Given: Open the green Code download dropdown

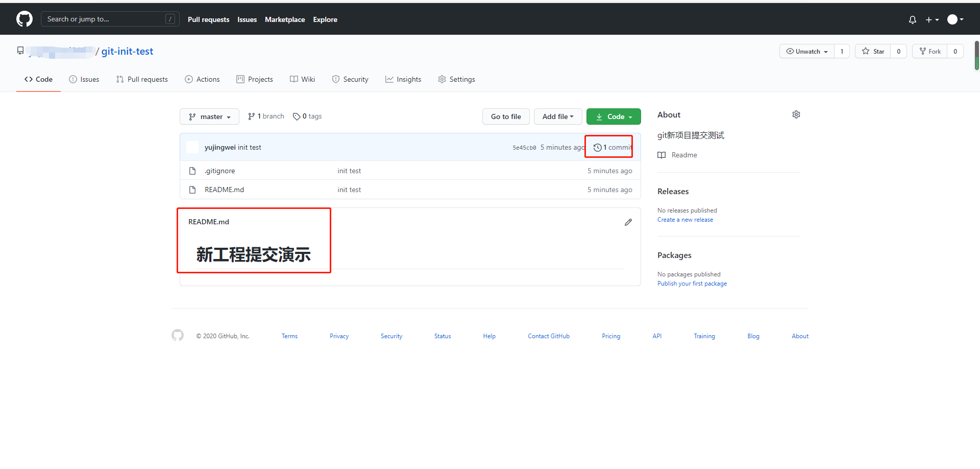Looking at the screenshot, I should (614, 116).
